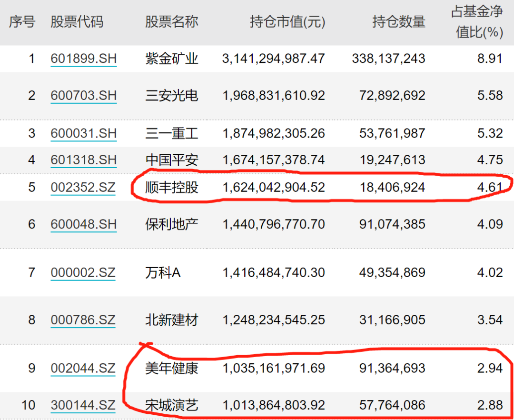
Task: Click market value 1,624,042,904.52
Action: [274, 188]
